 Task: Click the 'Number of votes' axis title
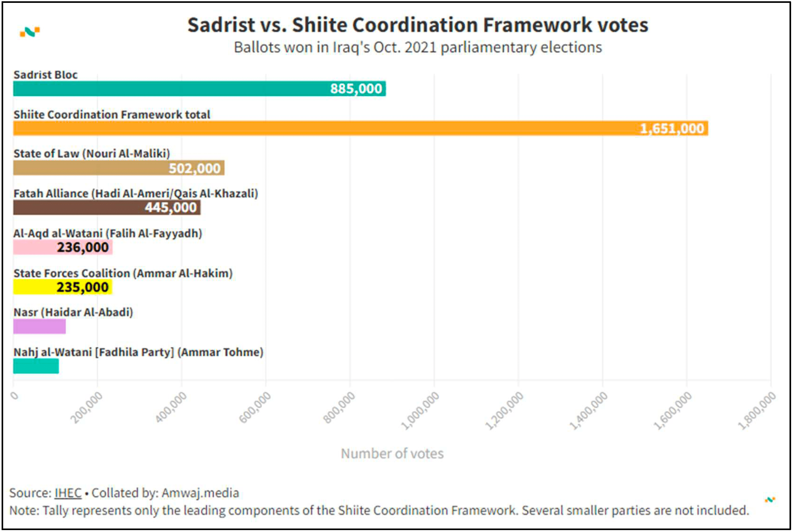tap(392, 454)
